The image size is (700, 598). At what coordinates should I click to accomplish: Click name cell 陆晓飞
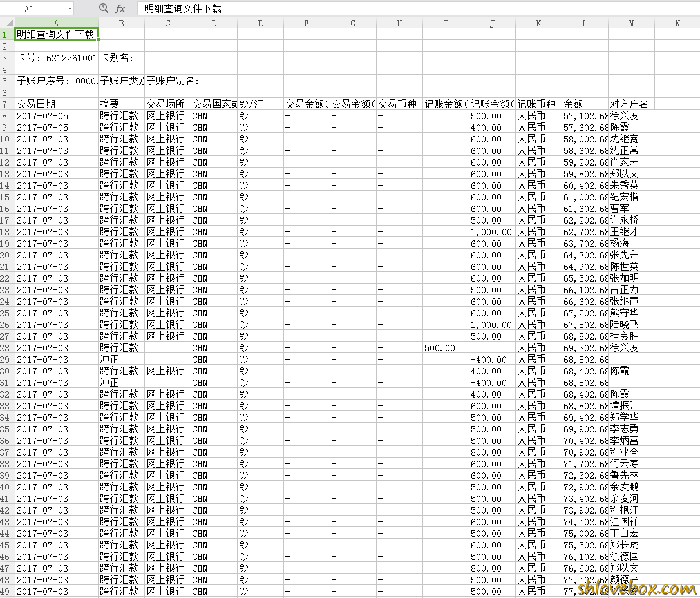pyautogui.click(x=631, y=325)
